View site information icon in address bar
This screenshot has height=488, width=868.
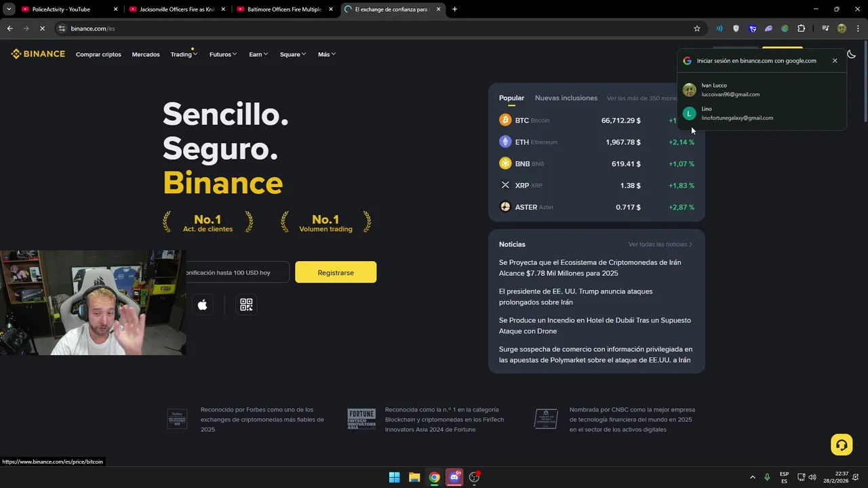click(62, 28)
